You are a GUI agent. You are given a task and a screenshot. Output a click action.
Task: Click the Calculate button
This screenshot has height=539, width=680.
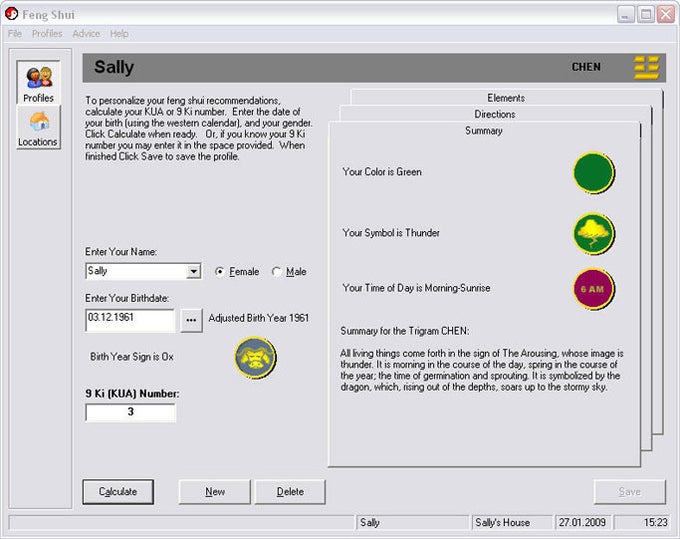[x=118, y=492]
